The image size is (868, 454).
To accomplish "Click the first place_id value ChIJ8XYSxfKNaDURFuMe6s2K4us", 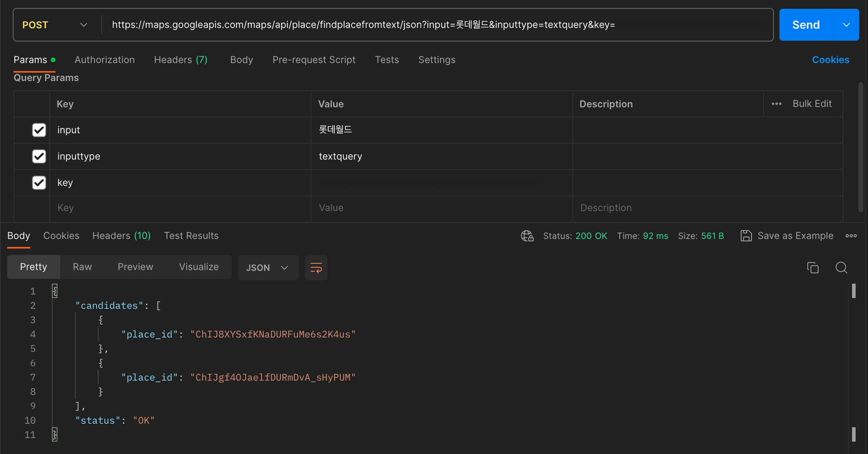I will 273,334.
